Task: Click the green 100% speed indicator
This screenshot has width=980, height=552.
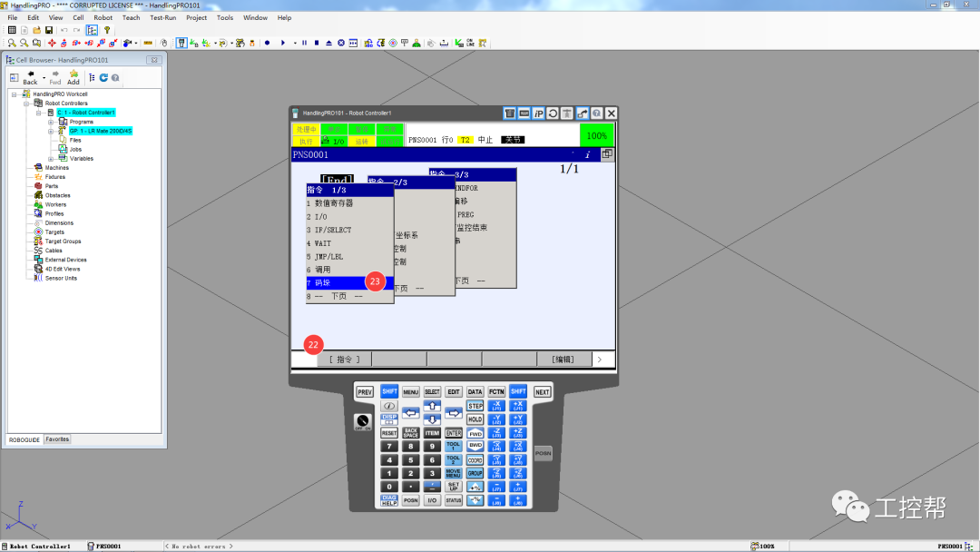Action: 597,135
